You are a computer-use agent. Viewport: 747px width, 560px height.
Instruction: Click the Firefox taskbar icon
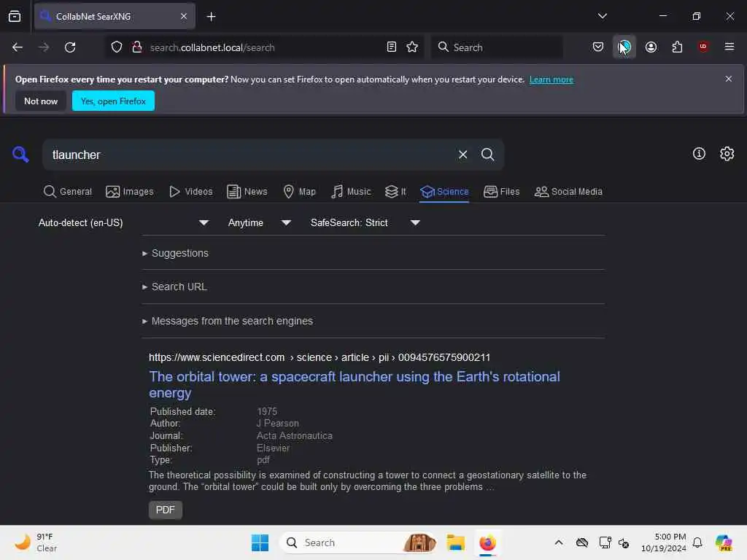[x=487, y=542]
